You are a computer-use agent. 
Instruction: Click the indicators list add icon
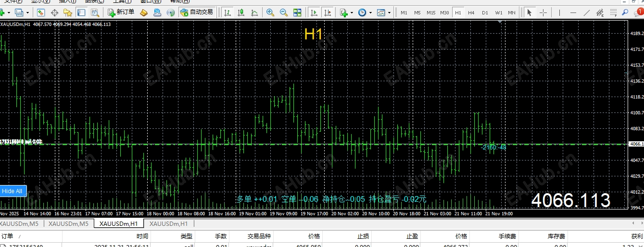click(x=344, y=12)
